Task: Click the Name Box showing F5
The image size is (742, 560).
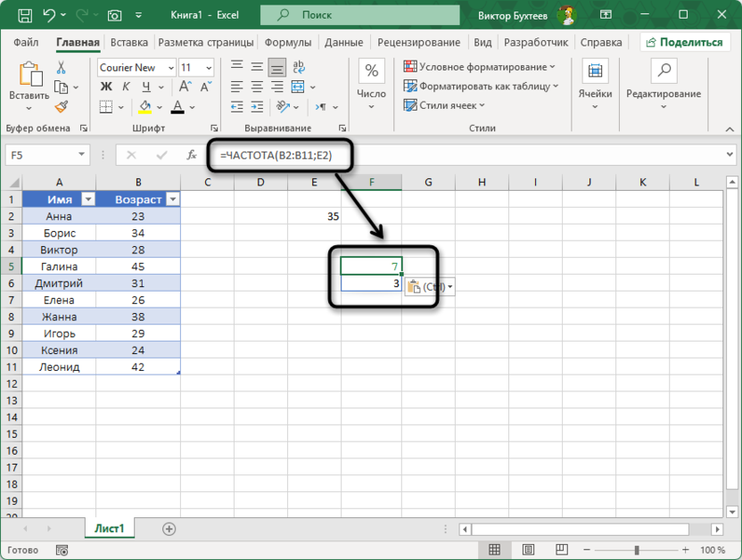Action: (x=46, y=154)
